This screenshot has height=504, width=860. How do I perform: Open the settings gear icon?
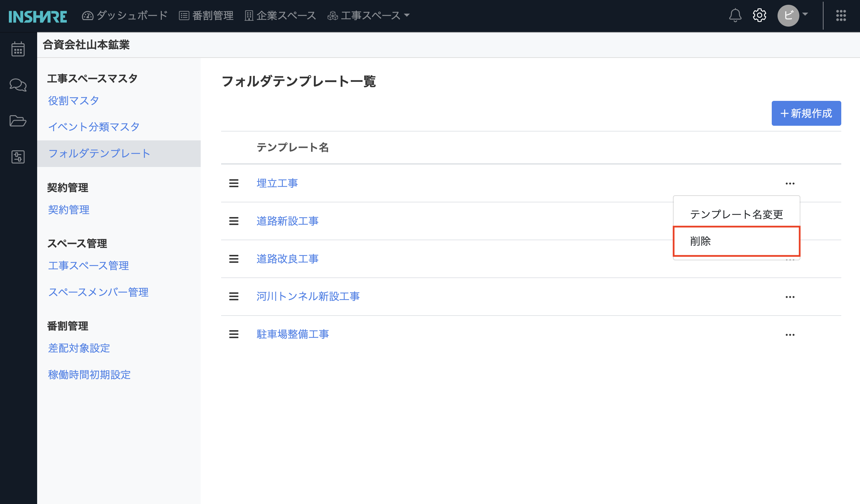click(759, 15)
